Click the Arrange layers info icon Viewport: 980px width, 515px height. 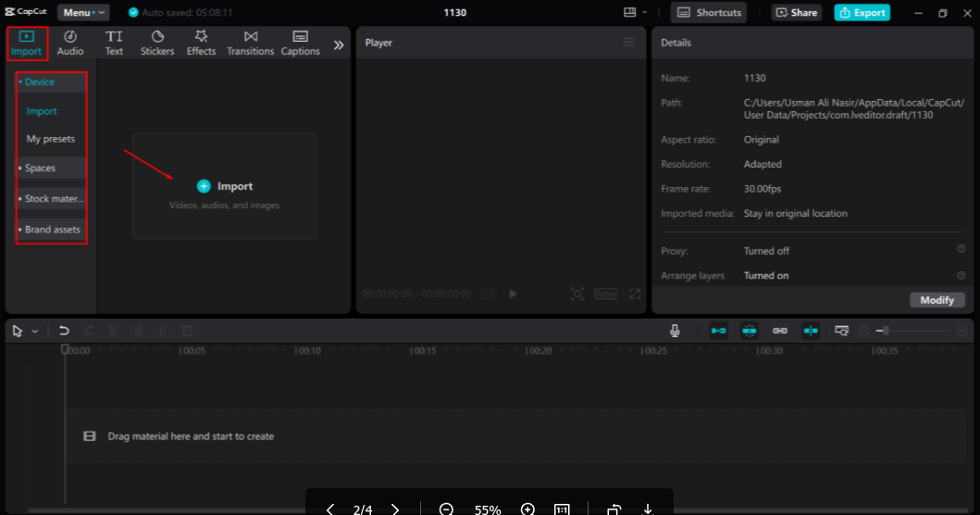coord(961,275)
